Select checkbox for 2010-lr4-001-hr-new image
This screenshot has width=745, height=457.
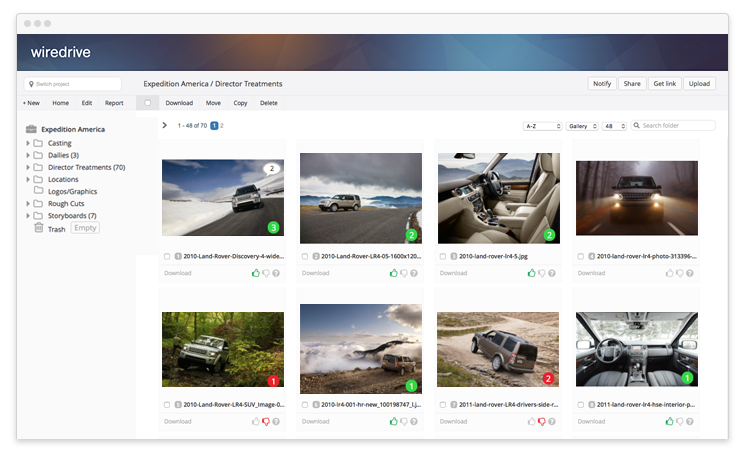pyautogui.click(x=305, y=405)
